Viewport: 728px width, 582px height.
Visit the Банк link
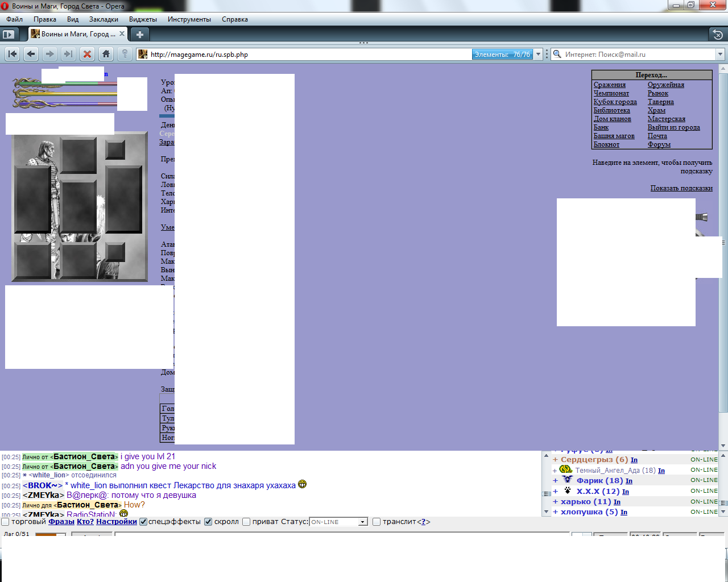coord(601,127)
